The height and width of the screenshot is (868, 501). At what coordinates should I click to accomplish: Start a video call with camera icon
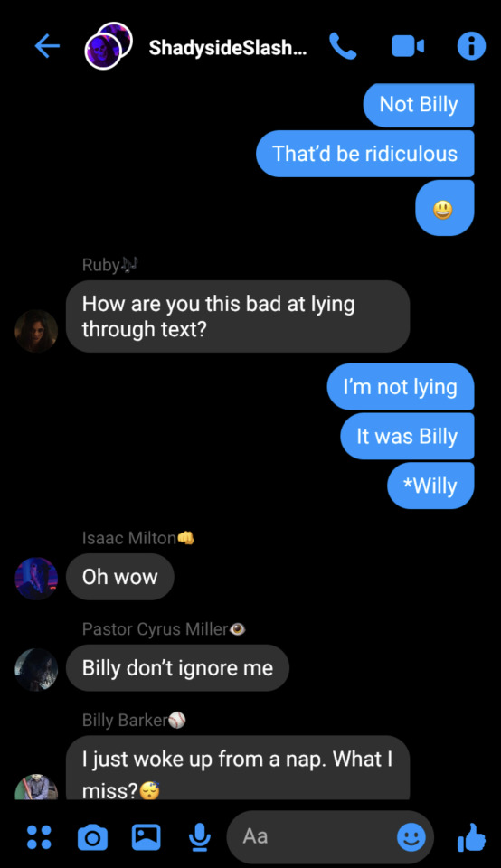[x=408, y=46]
